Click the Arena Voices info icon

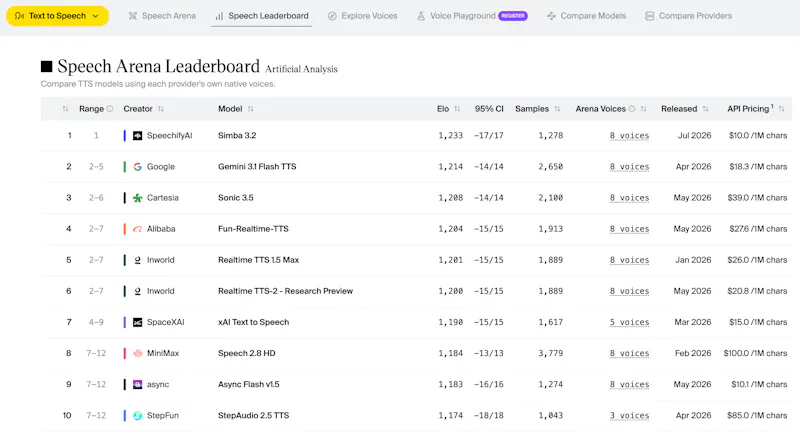pyautogui.click(x=632, y=109)
